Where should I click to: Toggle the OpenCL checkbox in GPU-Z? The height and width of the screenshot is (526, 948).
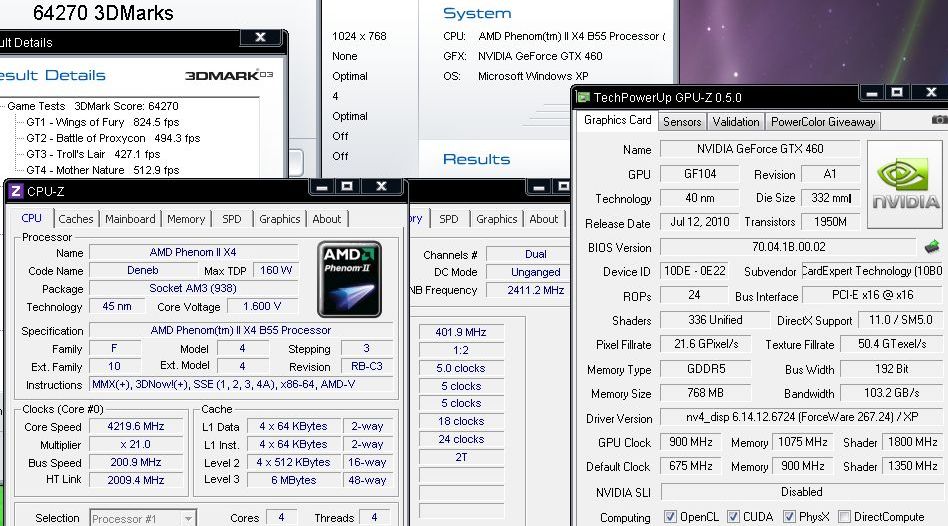670,516
